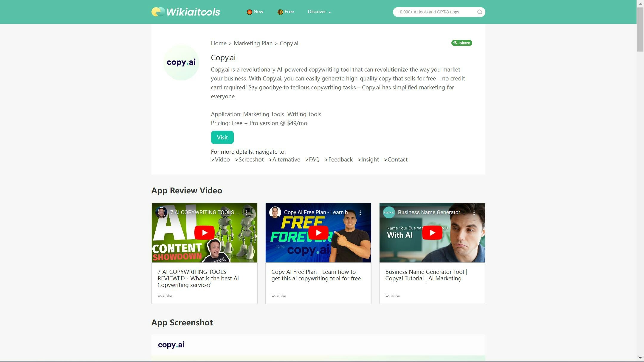Viewport: 644px width, 362px height.
Task: Open the Free tools page
Action: pos(289,12)
